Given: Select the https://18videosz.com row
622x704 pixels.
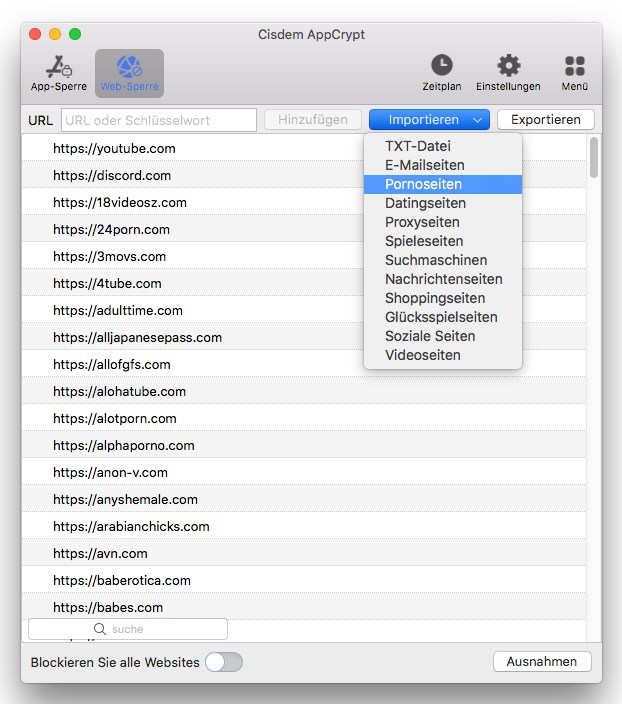Looking at the screenshot, I should tap(304, 202).
